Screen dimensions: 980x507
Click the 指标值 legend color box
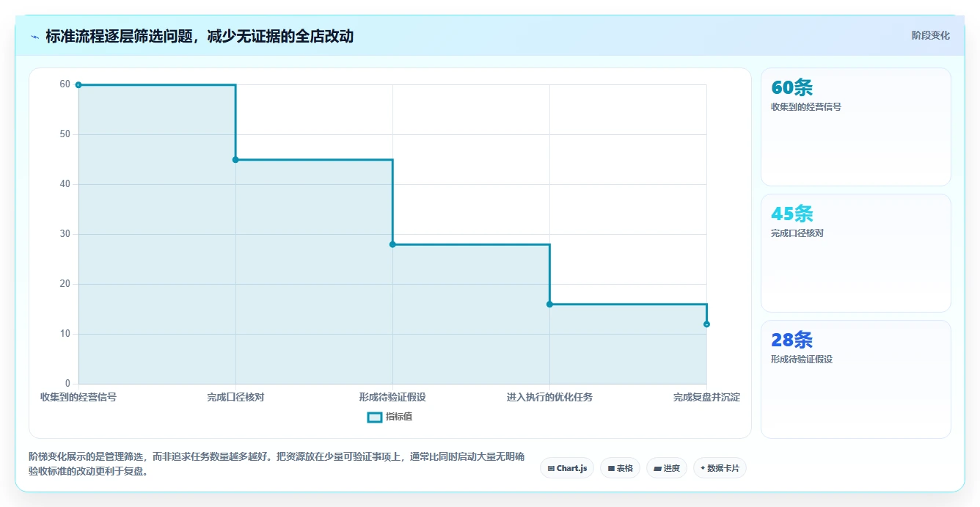point(375,417)
